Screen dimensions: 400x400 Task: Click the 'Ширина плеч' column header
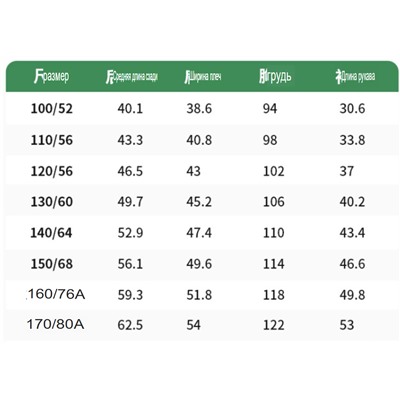pos(203,77)
